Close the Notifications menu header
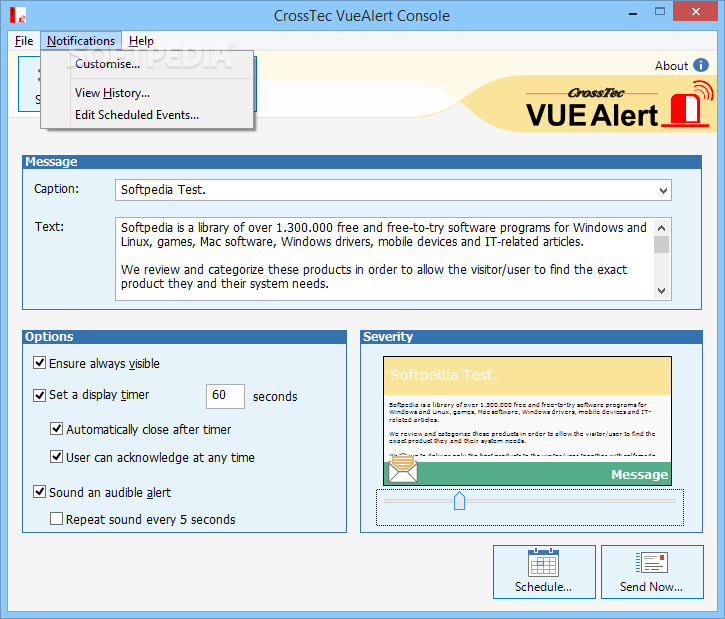The image size is (725, 619). (x=81, y=41)
